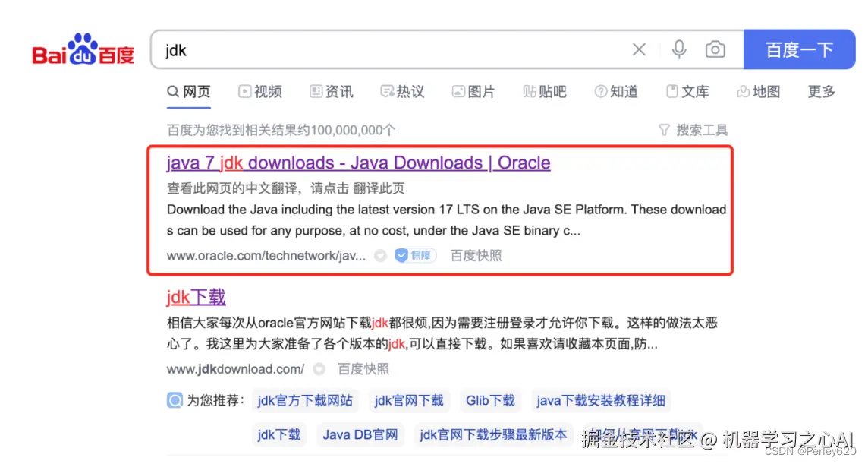The image size is (868, 464).
Task: Go to the 热议 tab
Action: 402,91
